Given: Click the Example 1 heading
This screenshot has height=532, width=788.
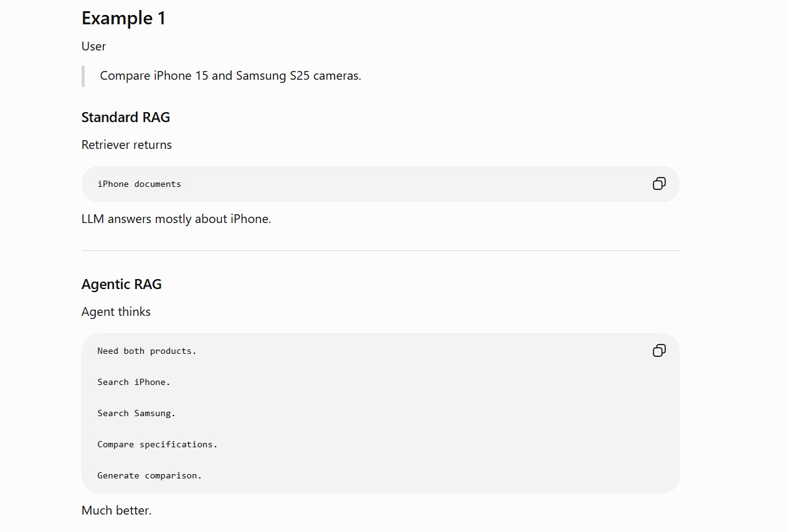Looking at the screenshot, I should (x=123, y=18).
